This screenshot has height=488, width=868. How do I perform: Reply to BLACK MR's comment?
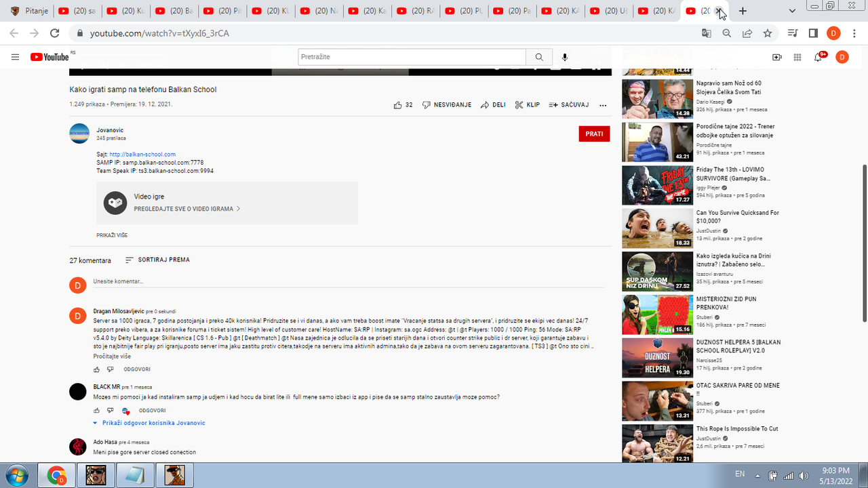[x=152, y=411]
